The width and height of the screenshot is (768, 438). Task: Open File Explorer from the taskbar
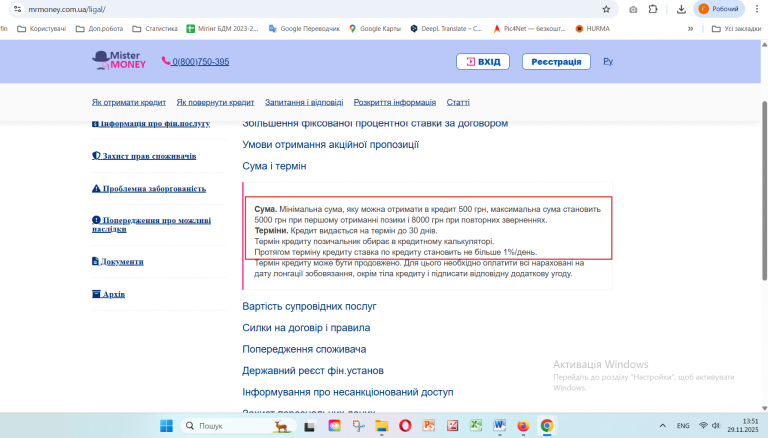pos(382,426)
